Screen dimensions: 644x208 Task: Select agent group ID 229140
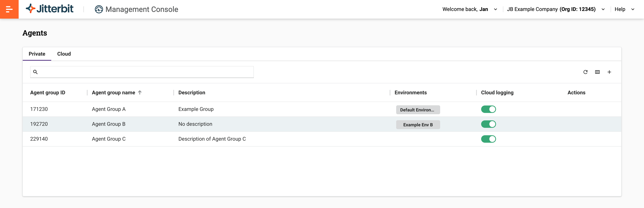39,139
